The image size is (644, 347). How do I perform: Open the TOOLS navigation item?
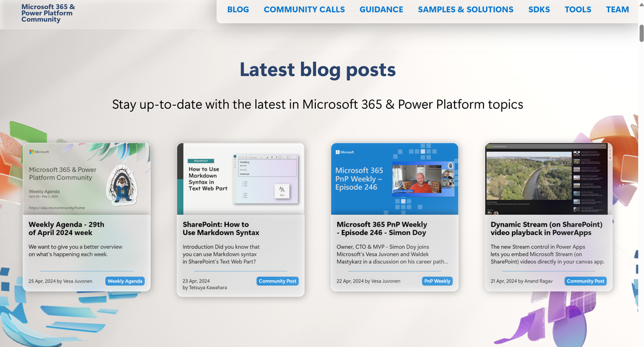click(578, 10)
